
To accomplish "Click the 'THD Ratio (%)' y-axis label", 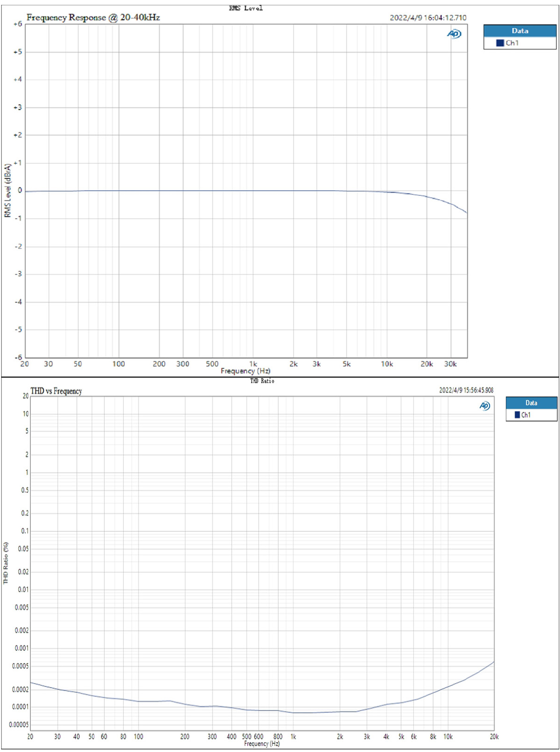I will 6,563.
